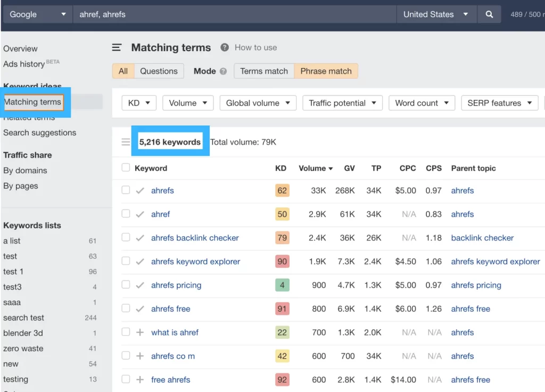Check the 'what is ahref' checkbox
The height and width of the screenshot is (392, 545).
click(x=126, y=331)
